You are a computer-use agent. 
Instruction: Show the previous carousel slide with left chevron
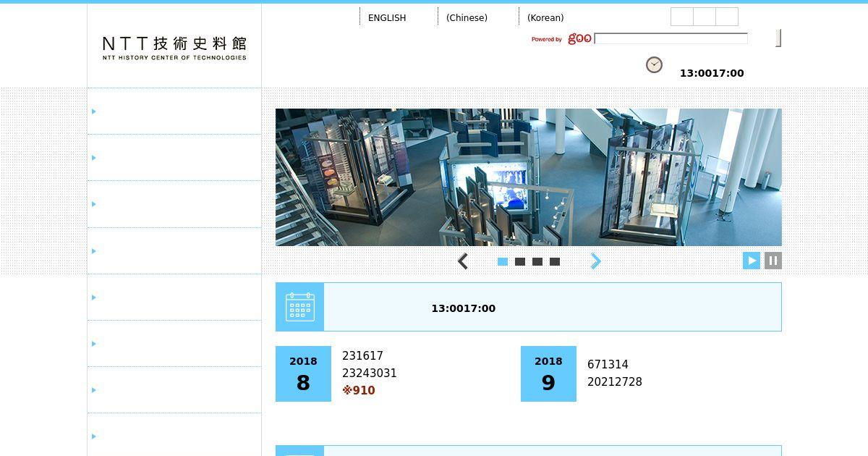(x=463, y=261)
